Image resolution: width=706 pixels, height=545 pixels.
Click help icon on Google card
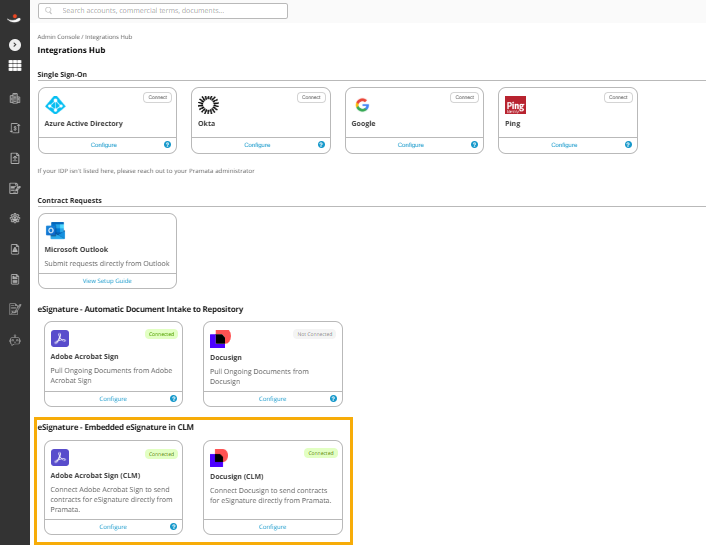coord(474,145)
